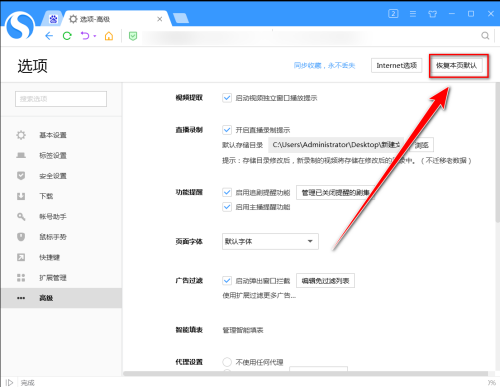Select the 高级 sidebar item
Image resolution: width=500 pixels, height=387 pixels.
click(61, 298)
